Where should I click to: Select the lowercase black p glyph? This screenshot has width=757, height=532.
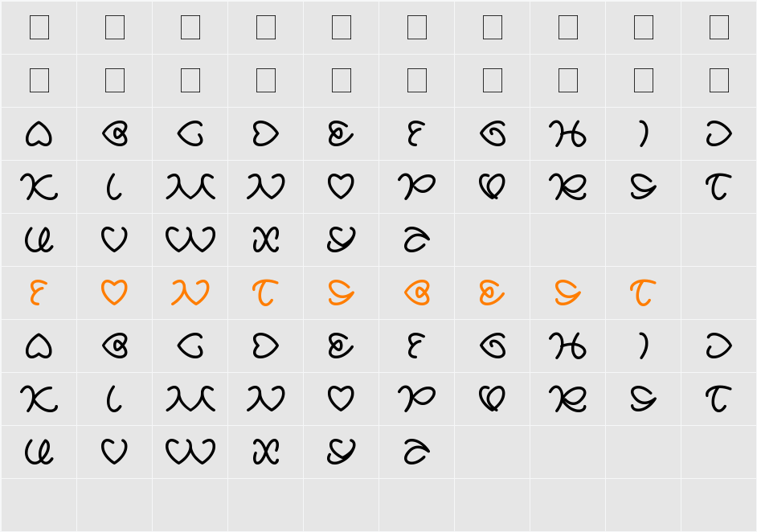416,399
